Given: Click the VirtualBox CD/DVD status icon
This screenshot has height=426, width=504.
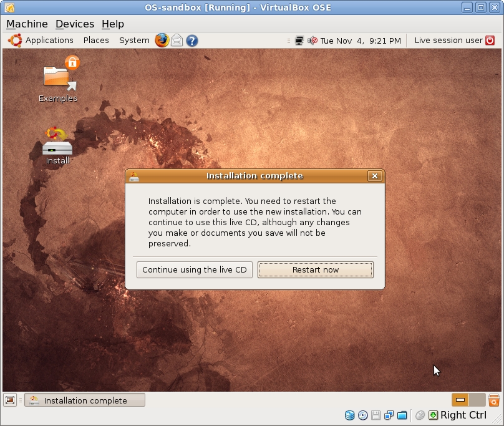Looking at the screenshot, I should pyautogui.click(x=362, y=415).
